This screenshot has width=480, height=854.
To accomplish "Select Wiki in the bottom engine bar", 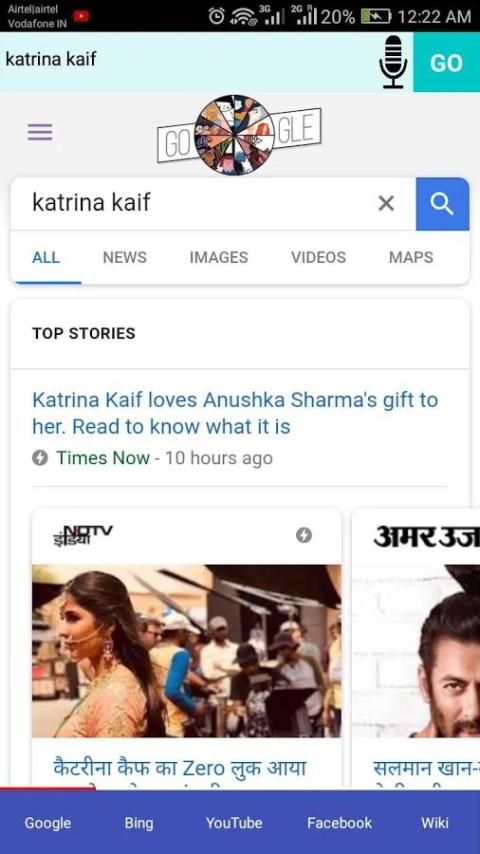I will coord(435,823).
